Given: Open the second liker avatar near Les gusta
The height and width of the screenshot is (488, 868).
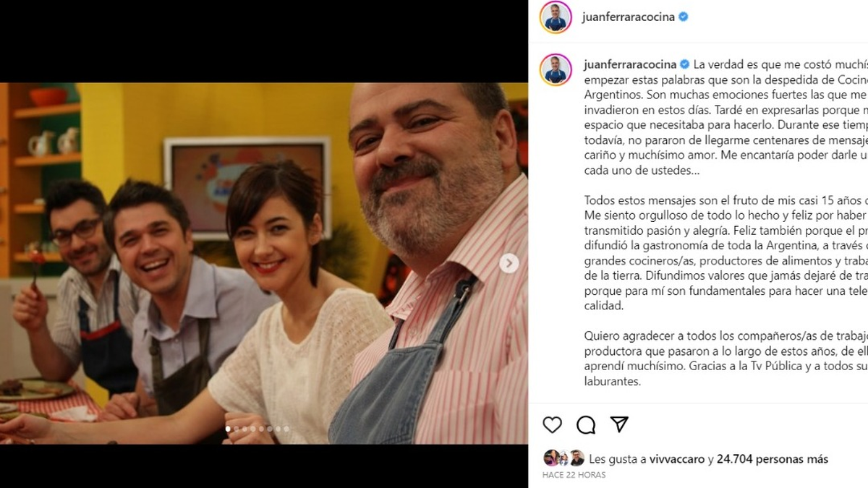Looking at the screenshot, I should [563, 458].
